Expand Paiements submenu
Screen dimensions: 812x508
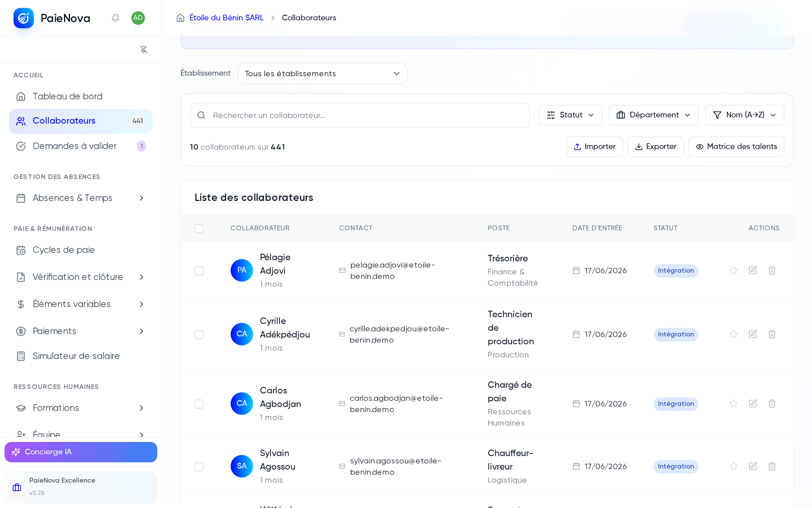(81, 331)
